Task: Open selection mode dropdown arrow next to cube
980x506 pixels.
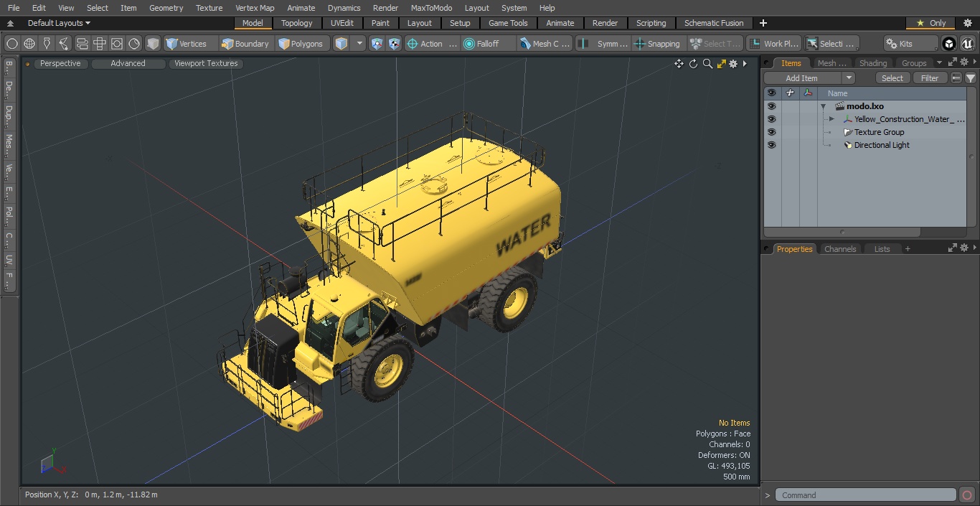Action: (359, 44)
